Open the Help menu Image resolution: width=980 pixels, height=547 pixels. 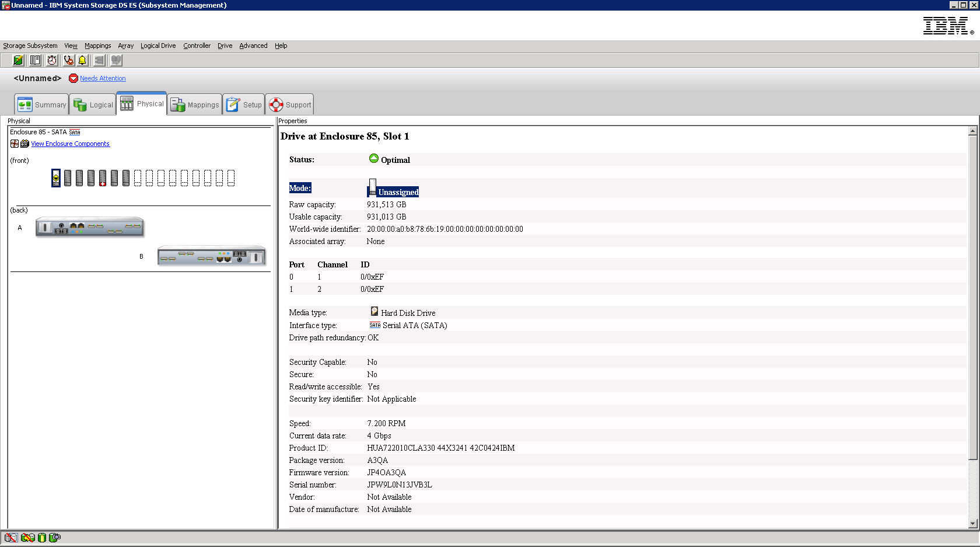coord(281,46)
